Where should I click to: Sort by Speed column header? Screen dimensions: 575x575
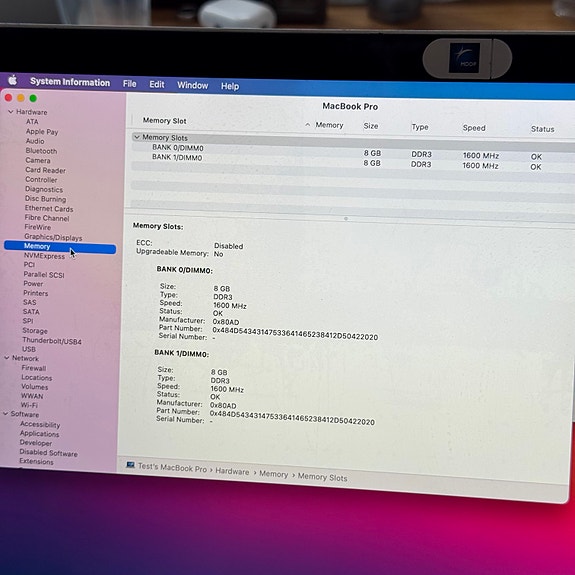(x=474, y=128)
